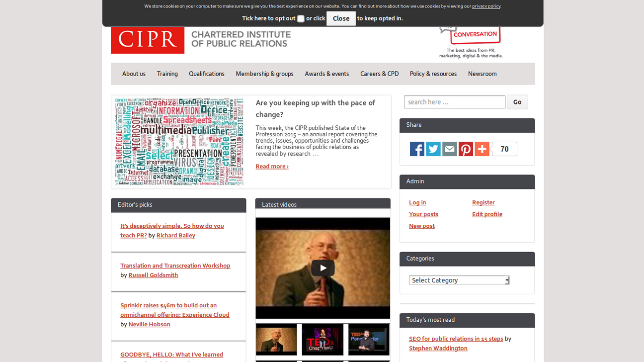The image size is (644, 362).
Task: Tick the cookie opt-out checkbox
Action: coord(301,19)
